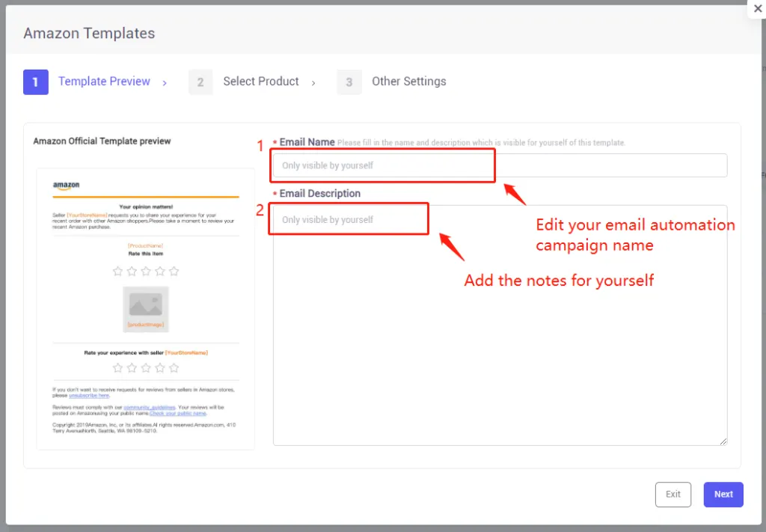Open the community guidelines link
This screenshot has width=766, height=532.
pos(150,408)
